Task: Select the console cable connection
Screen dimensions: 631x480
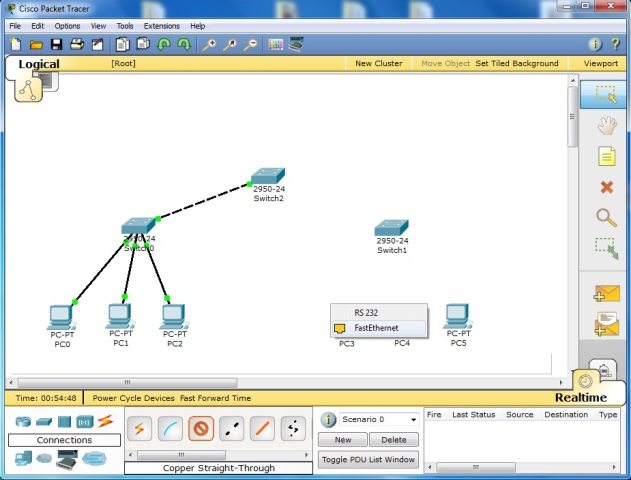Action: pos(170,429)
